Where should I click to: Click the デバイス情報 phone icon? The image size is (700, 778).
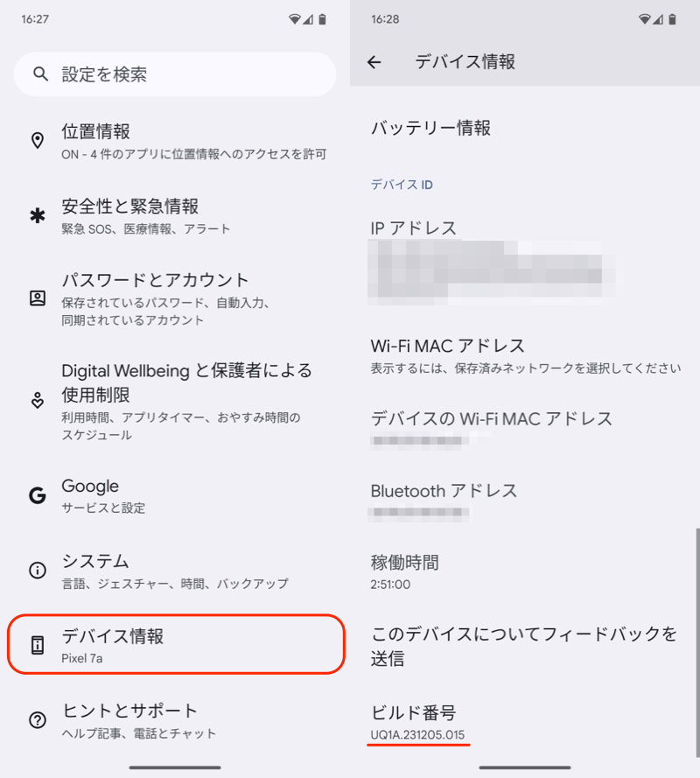pos(38,646)
